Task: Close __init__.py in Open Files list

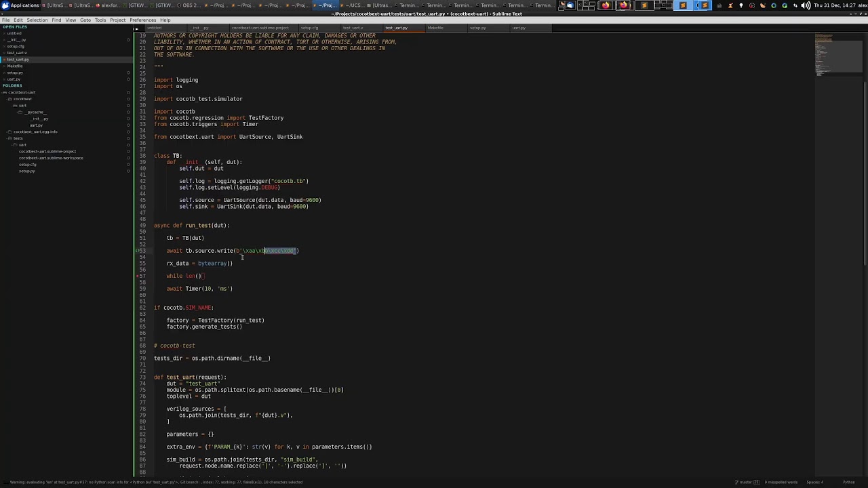Action: pyautogui.click(x=5, y=40)
